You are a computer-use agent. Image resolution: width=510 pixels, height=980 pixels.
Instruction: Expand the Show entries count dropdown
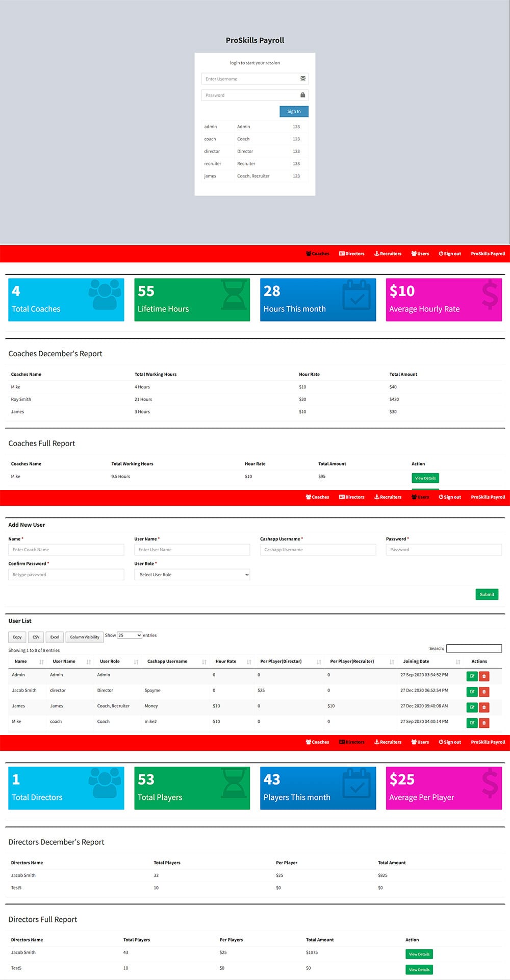(130, 635)
